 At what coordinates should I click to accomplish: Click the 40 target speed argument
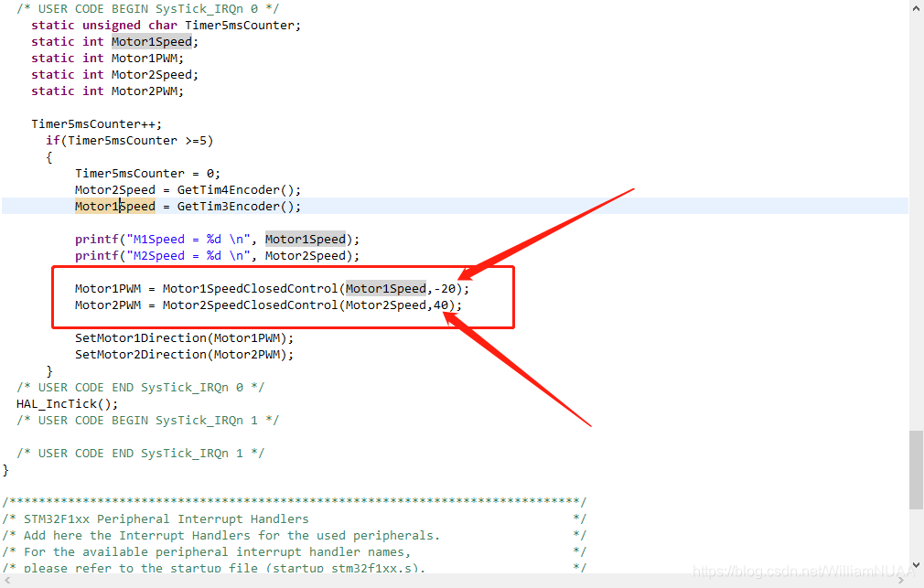coord(441,305)
